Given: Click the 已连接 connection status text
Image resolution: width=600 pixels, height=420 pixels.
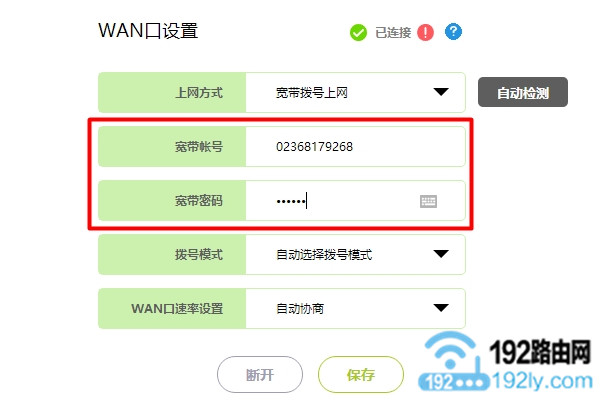Looking at the screenshot, I should 393,33.
